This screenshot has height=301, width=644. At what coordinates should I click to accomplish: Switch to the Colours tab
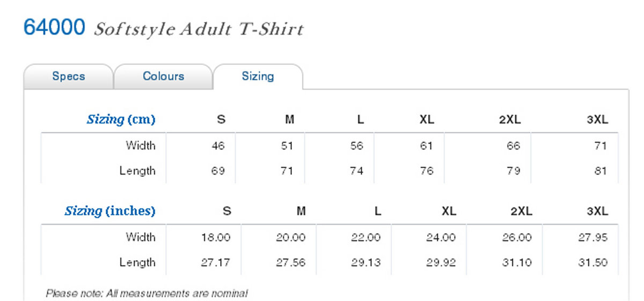tap(163, 76)
